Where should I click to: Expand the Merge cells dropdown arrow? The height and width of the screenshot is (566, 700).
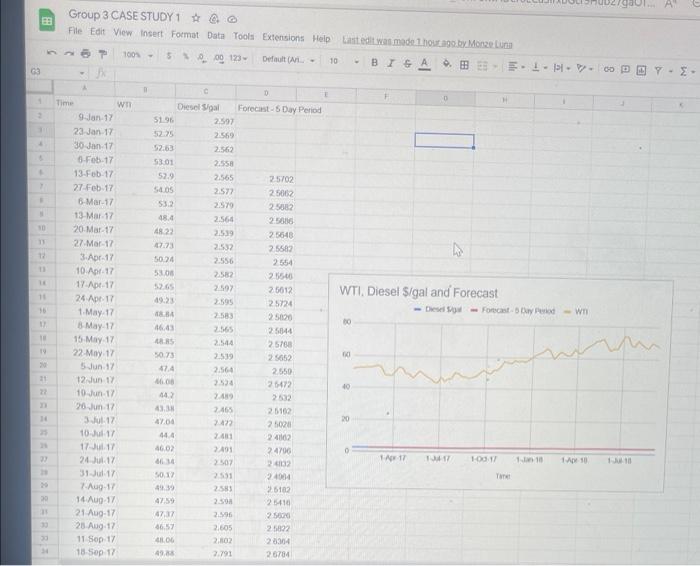click(495, 67)
